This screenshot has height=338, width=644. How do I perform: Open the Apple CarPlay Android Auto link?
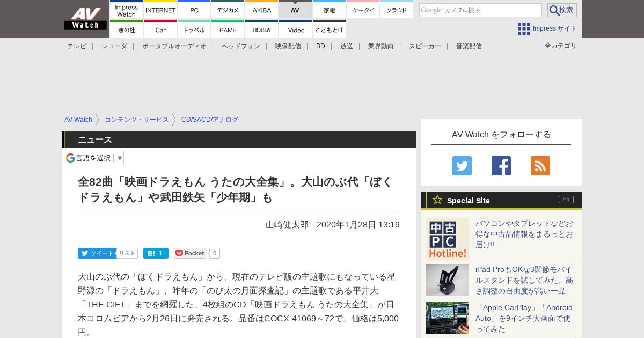(x=524, y=318)
